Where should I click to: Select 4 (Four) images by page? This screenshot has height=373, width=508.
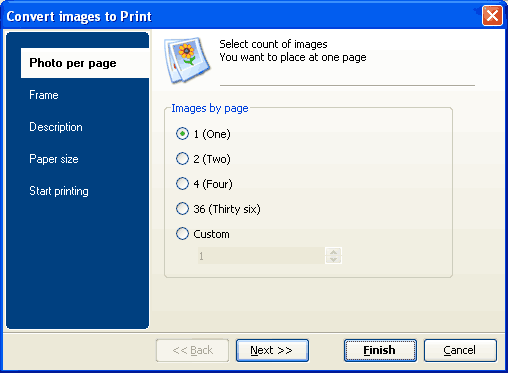[204, 184]
